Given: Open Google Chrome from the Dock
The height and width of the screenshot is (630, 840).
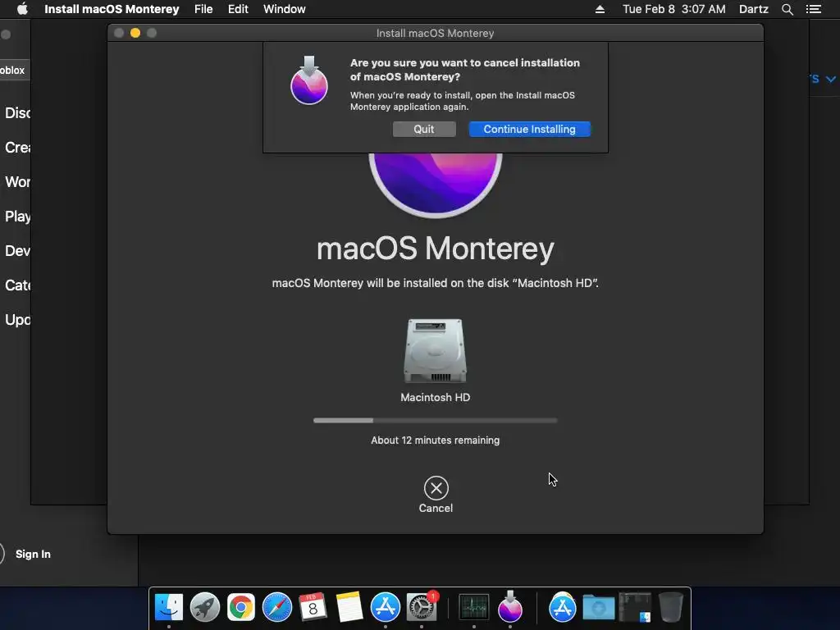Looking at the screenshot, I should pos(241,607).
